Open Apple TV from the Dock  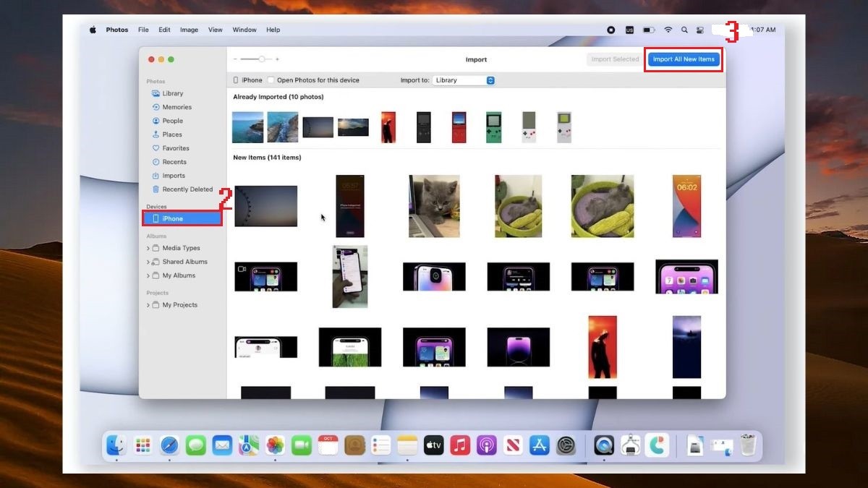coord(434,445)
